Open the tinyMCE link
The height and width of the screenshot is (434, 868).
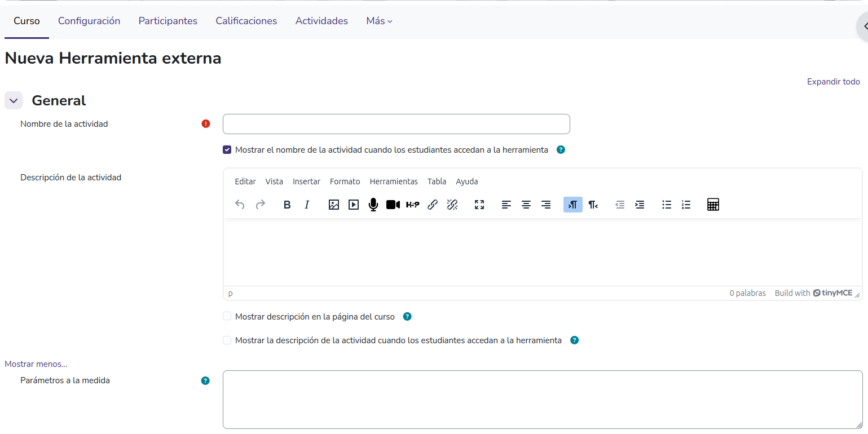point(832,293)
